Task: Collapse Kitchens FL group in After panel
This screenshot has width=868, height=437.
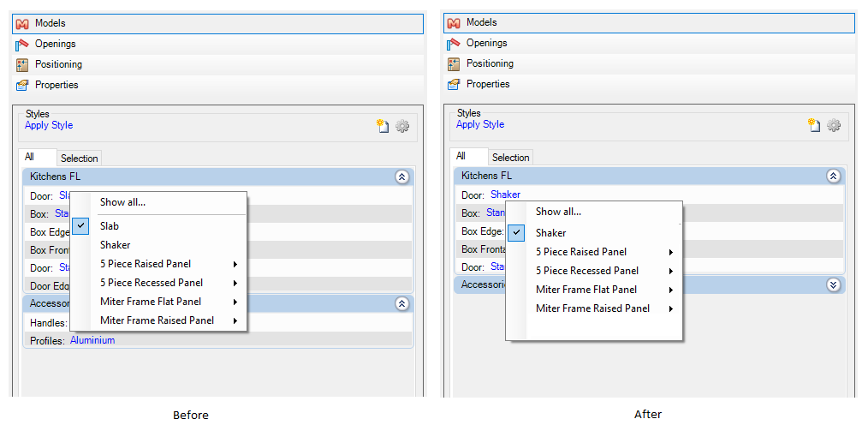Action: click(x=833, y=177)
